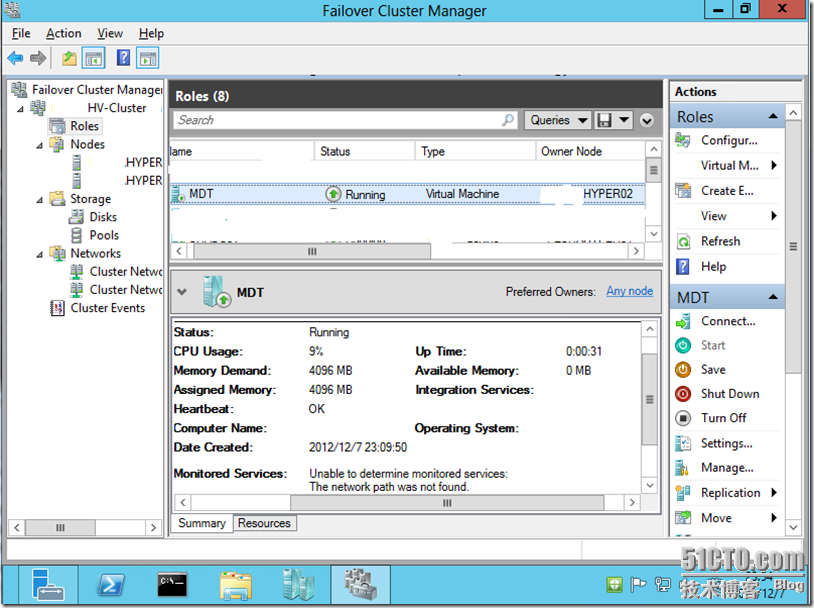
Task: Click the orange Save action icon
Action: click(683, 370)
